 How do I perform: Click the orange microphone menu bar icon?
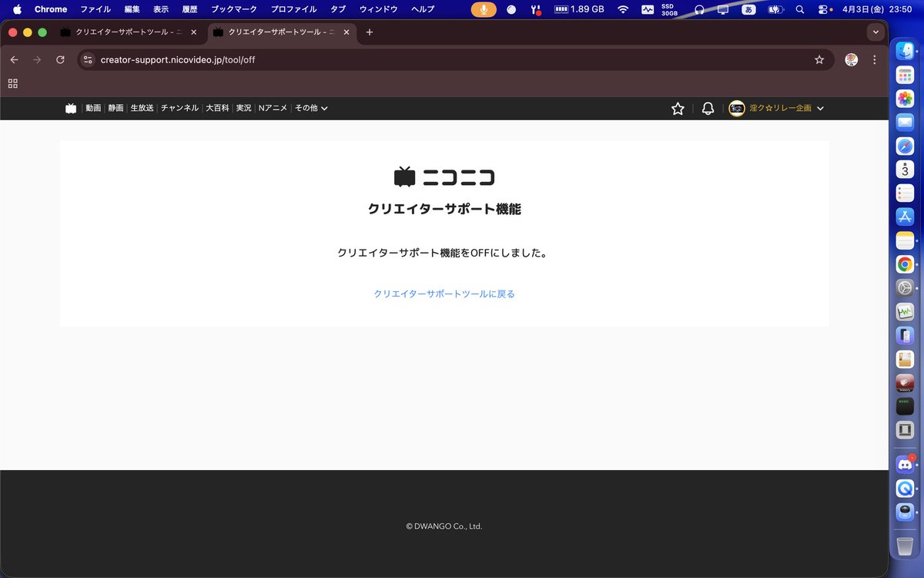(484, 9)
